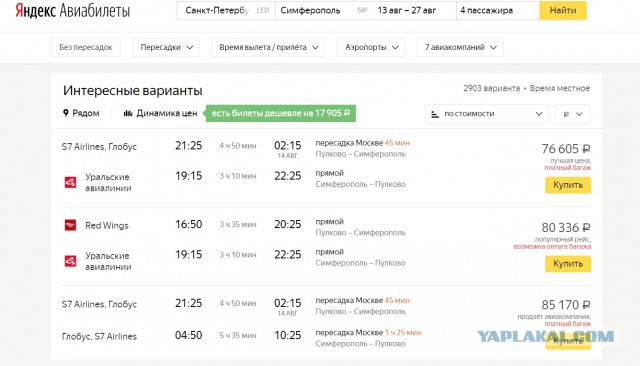Select the 85 170 ₽ price text
This screenshot has width=640, height=366.
click(566, 305)
